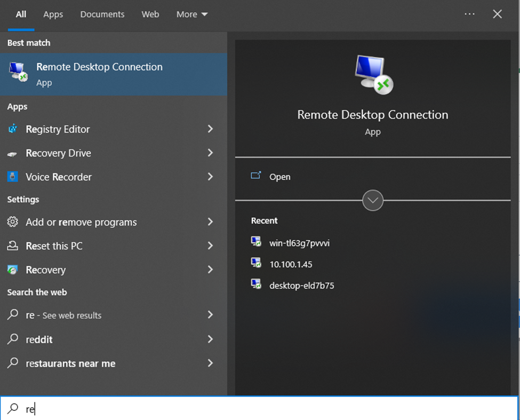Open recent connection 10.100.1.45

tap(290, 264)
